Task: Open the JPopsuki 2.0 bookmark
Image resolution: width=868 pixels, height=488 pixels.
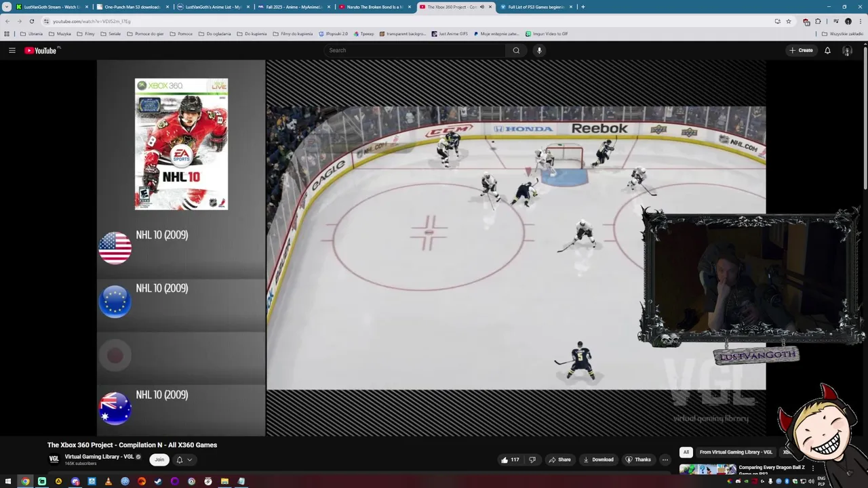Action: 334,33
